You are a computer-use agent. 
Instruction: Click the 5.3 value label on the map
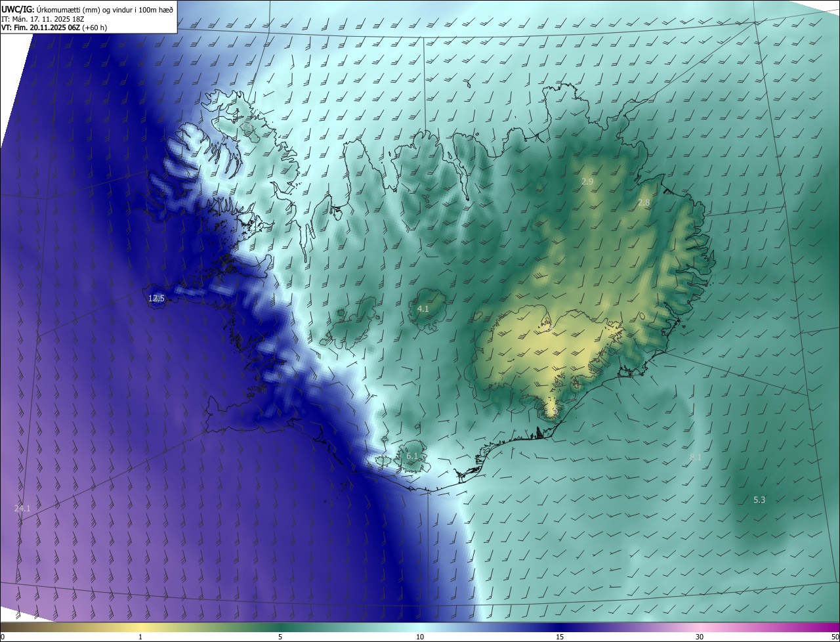click(x=759, y=500)
